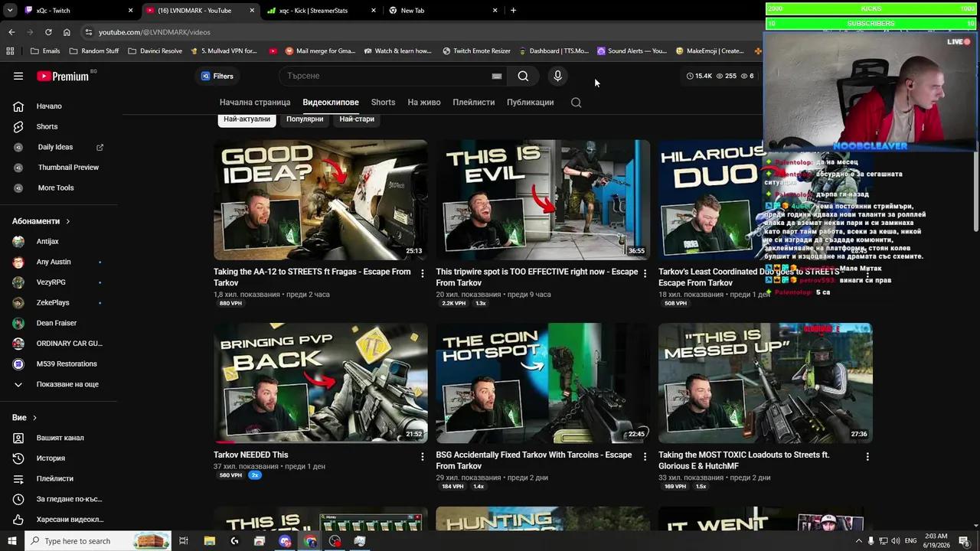Open Плейлисти in the left sidebar
The width and height of the screenshot is (980, 551).
55,478
